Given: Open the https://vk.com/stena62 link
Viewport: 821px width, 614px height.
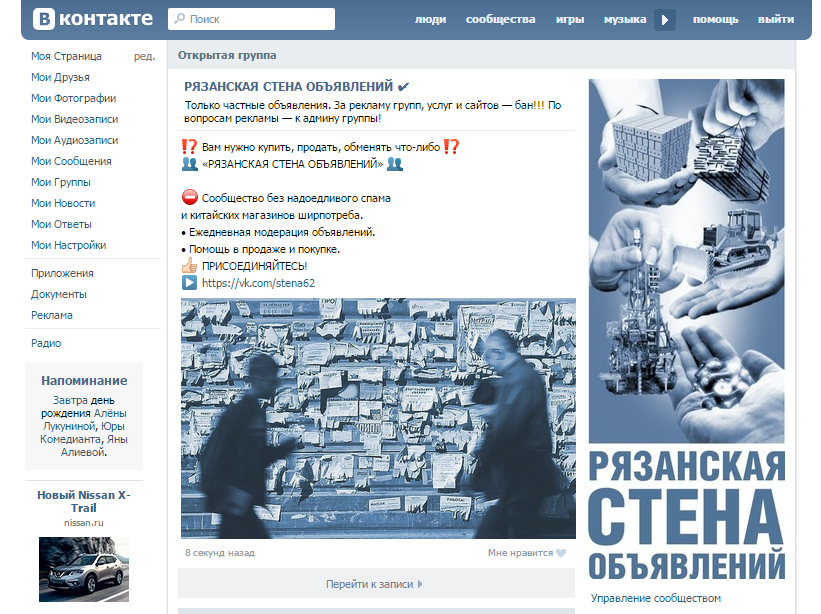Looking at the screenshot, I should (258, 283).
